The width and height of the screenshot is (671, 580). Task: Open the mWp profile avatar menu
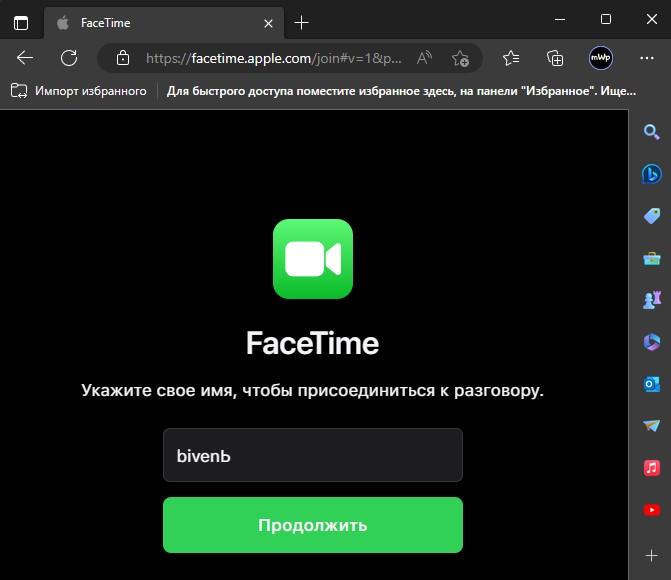(601, 58)
